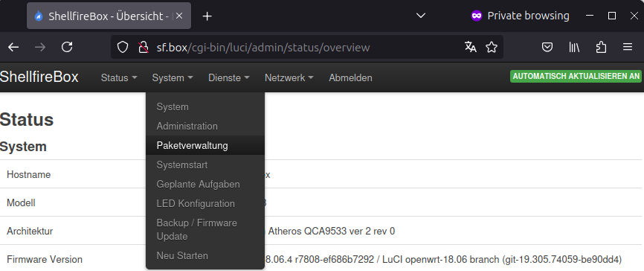Viewport: 644px width, 271px height.
Task: Choose Administration in the System menu
Action: click(x=205, y=127)
